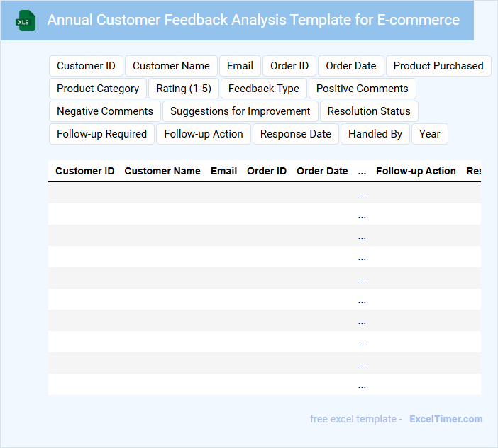
Task: Click the Follow-up Action column header
Action: tap(416, 171)
